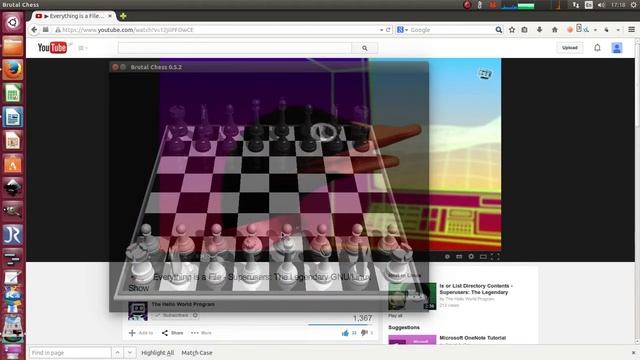Reload the YouTube page
Image resolution: width=640 pixels, height=360 pixels.
pos(388,30)
